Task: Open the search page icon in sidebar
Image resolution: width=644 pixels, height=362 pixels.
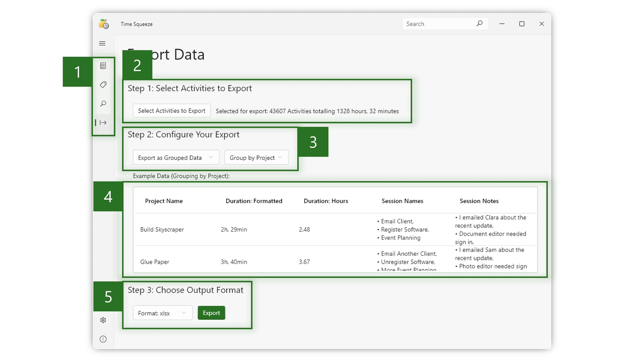Action: coord(103,103)
